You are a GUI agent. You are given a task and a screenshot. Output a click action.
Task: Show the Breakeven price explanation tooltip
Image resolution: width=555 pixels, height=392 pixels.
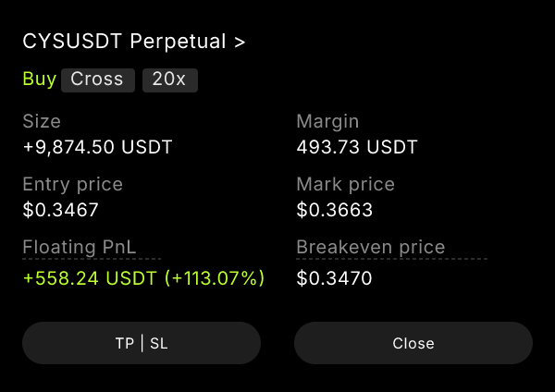(x=371, y=247)
